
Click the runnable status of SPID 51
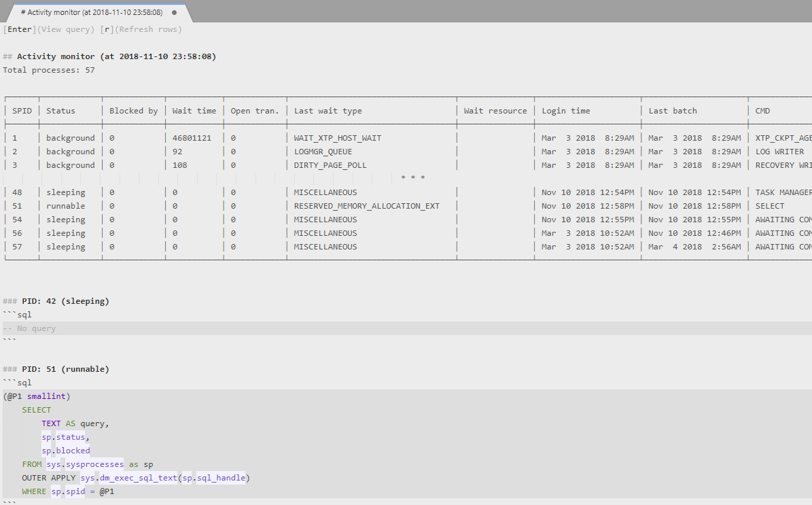(66, 206)
